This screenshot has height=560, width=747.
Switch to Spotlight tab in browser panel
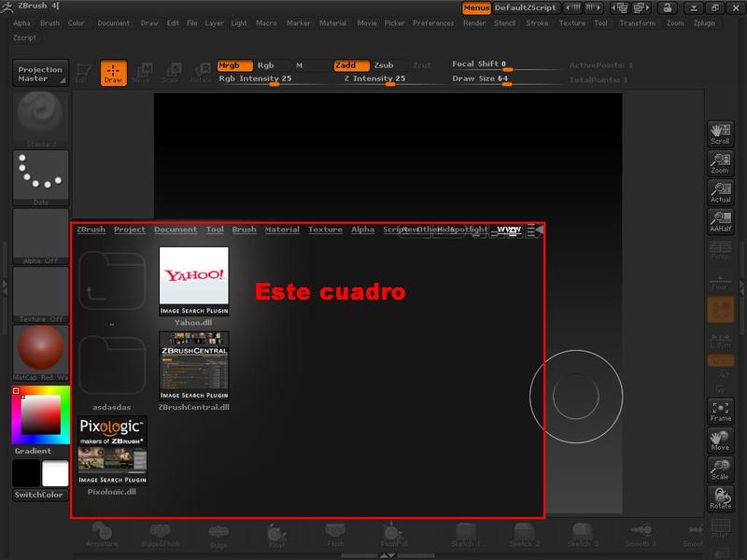pyautogui.click(x=470, y=229)
